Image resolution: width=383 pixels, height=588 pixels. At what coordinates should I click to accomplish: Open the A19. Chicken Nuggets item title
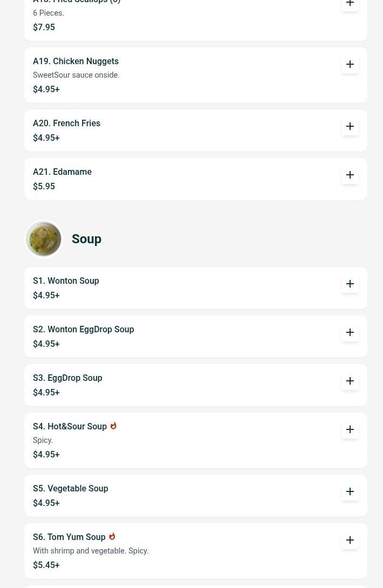coord(76,61)
